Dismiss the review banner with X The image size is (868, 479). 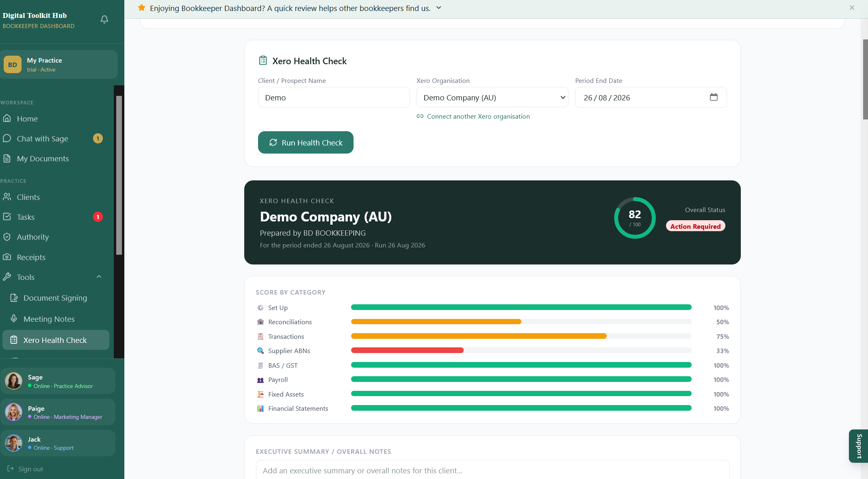(852, 8)
